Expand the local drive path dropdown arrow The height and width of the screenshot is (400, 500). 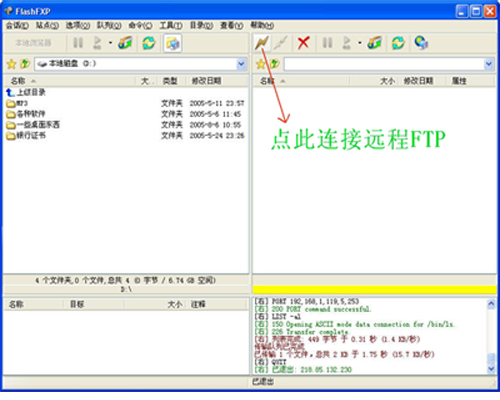point(241,64)
